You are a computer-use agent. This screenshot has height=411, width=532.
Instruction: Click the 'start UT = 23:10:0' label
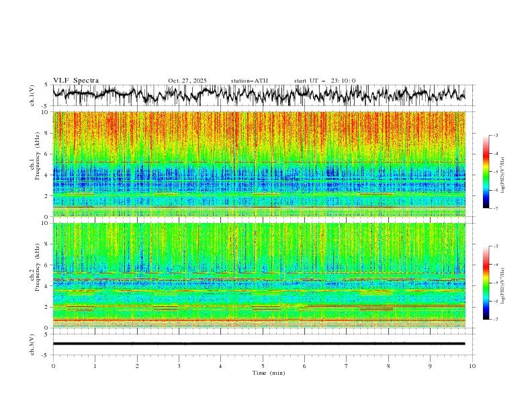pyautogui.click(x=324, y=81)
